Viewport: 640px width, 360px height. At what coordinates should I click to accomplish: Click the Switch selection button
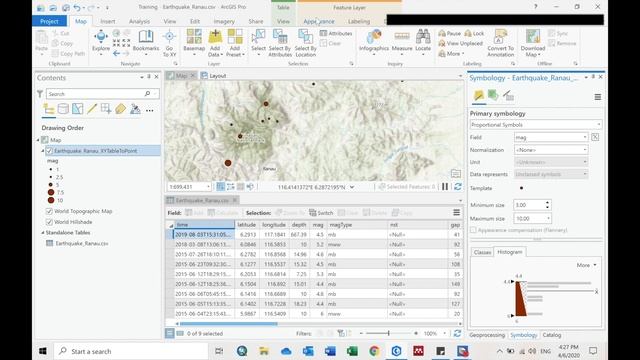click(x=321, y=213)
